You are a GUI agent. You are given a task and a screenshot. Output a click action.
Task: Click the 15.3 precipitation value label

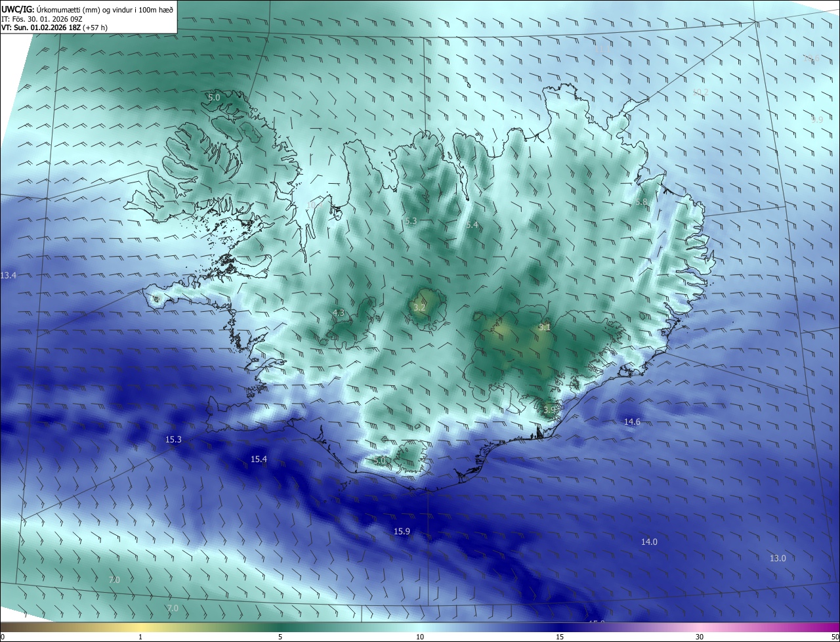[173, 439]
